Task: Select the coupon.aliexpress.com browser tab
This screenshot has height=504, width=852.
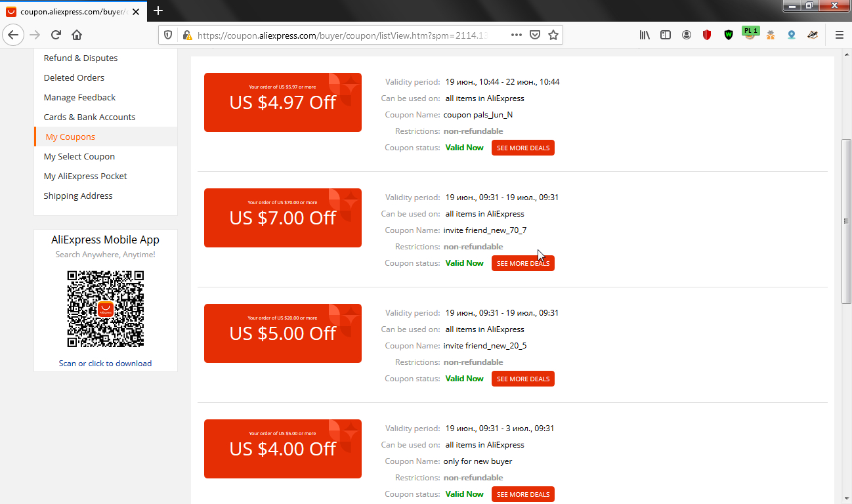Action: point(74,12)
